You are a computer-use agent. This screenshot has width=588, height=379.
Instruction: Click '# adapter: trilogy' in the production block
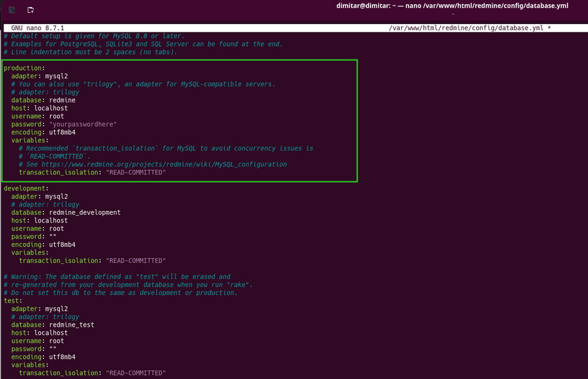pos(45,92)
